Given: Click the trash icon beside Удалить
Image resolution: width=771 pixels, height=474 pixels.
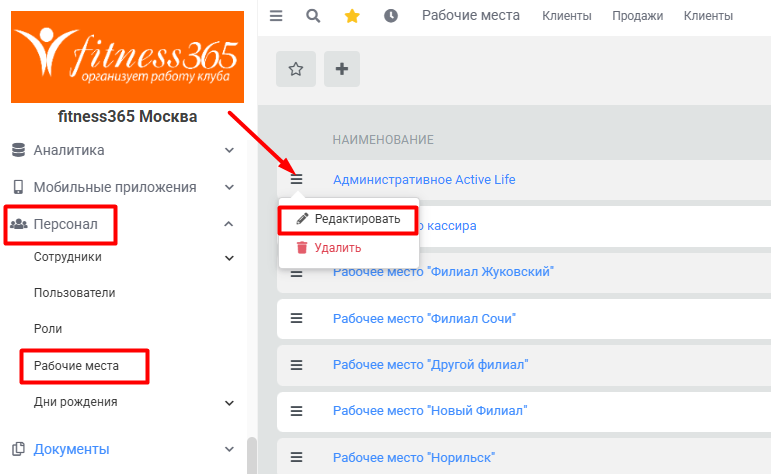Looking at the screenshot, I should (x=302, y=247).
